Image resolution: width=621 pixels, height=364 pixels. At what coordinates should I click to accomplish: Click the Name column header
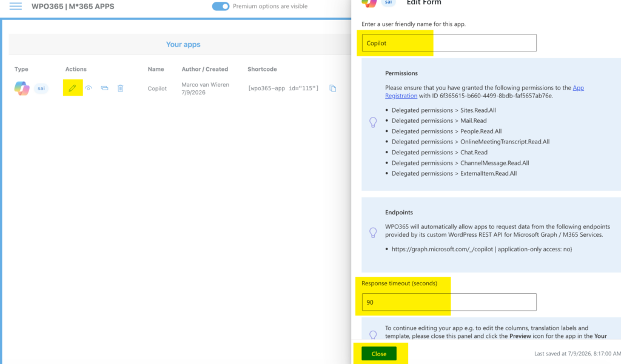(156, 69)
